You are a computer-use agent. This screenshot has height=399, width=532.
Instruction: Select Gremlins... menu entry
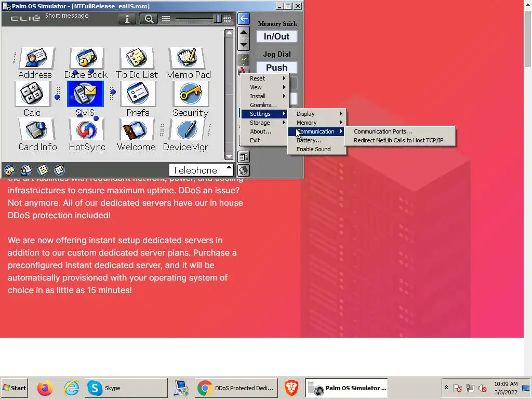point(264,105)
